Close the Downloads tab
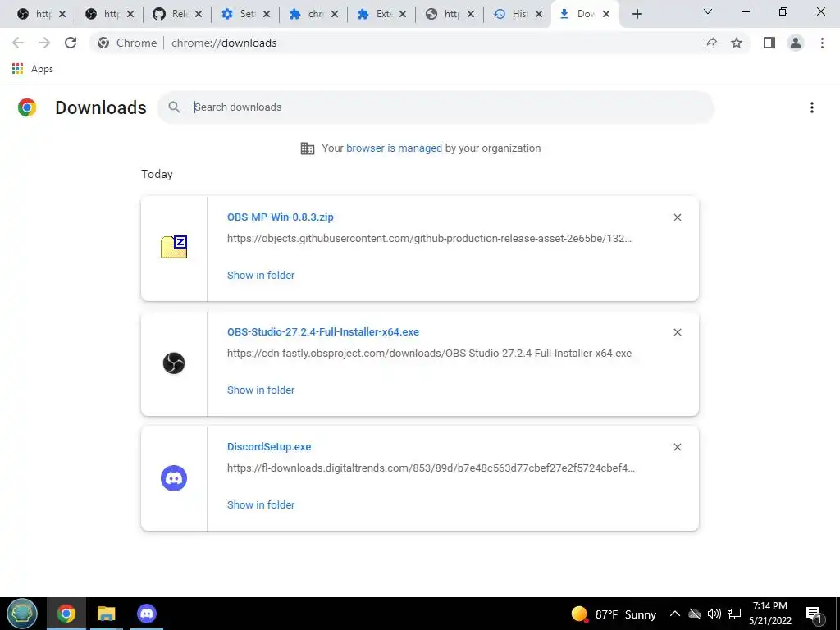Screen dimensions: 840x630 (606, 14)
